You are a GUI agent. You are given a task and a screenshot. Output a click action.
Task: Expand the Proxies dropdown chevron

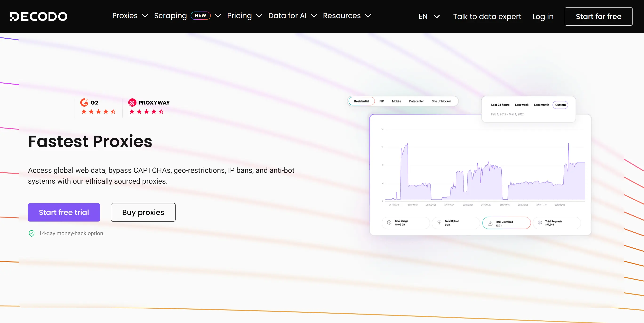(x=145, y=16)
